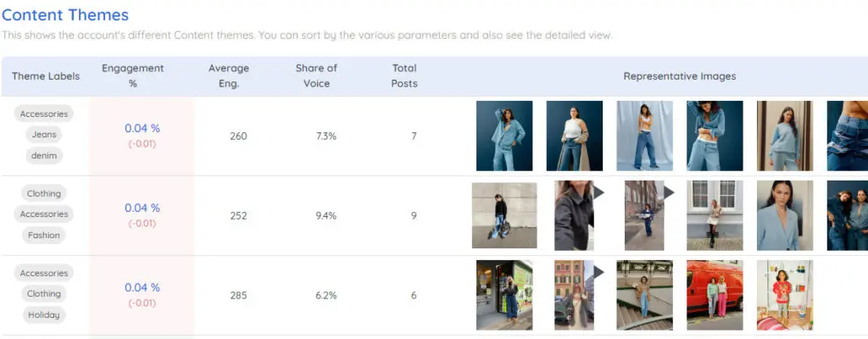Sort by Share of Voice column

316,76
